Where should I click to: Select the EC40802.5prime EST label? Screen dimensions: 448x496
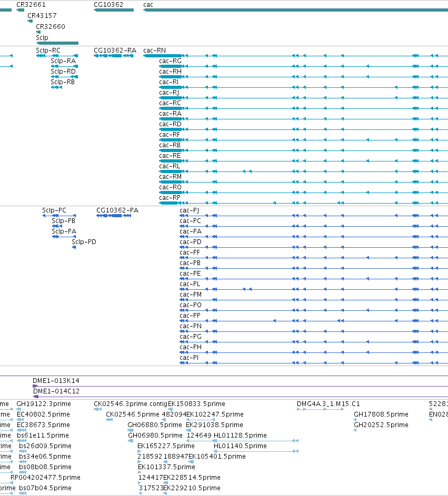click(43, 414)
